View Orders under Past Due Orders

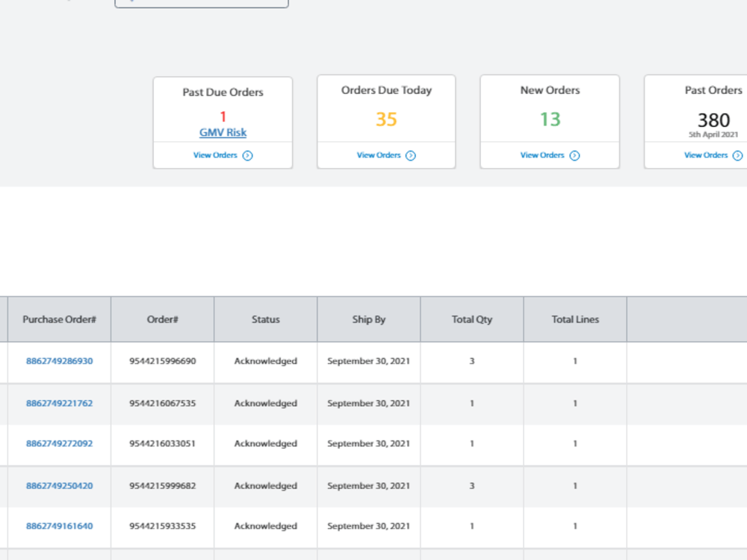(215, 155)
